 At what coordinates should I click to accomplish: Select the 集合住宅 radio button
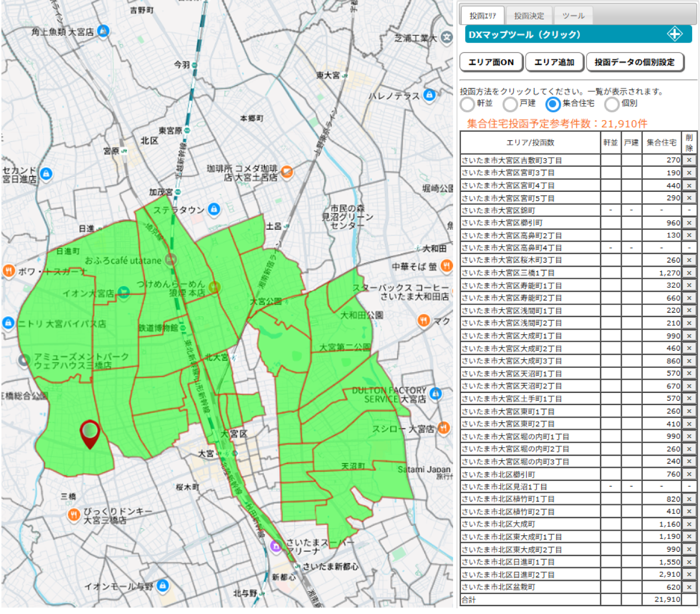[x=553, y=104]
